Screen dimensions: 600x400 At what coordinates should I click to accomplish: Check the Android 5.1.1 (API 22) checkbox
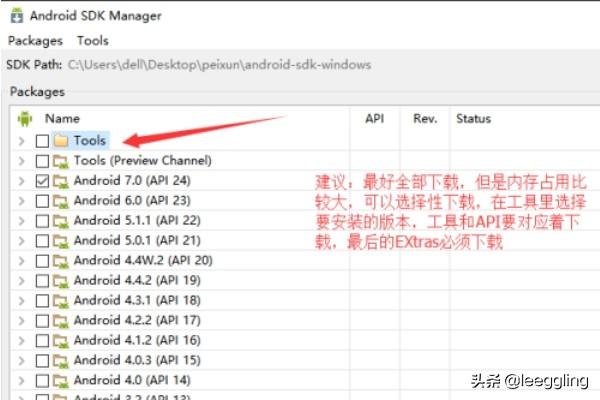tap(42, 221)
